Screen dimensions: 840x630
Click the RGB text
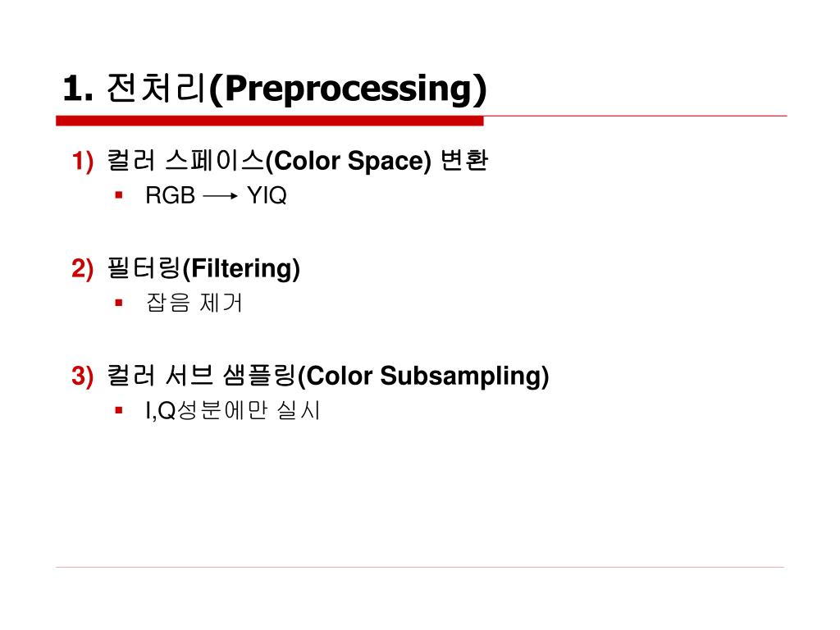(170, 195)
